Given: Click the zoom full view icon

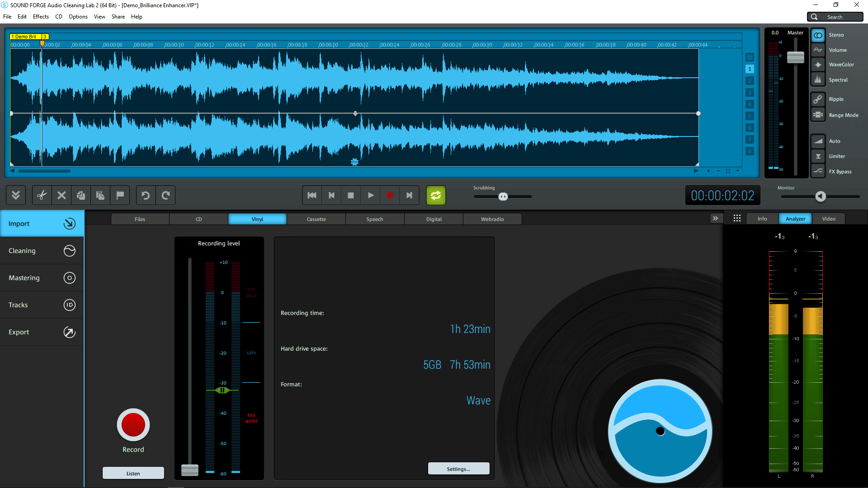Looking at the screenshot, I should (728, 171).
